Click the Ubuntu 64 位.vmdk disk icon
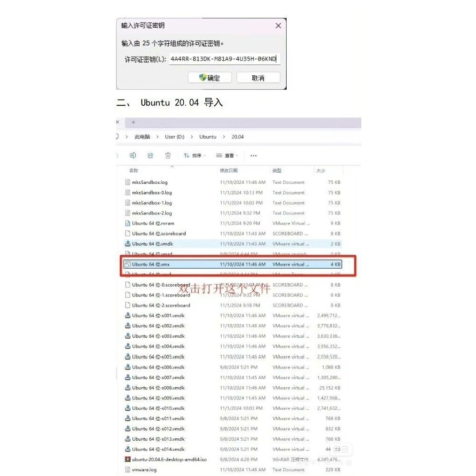This screenshot has width=476, height=476. coord(128,243)
